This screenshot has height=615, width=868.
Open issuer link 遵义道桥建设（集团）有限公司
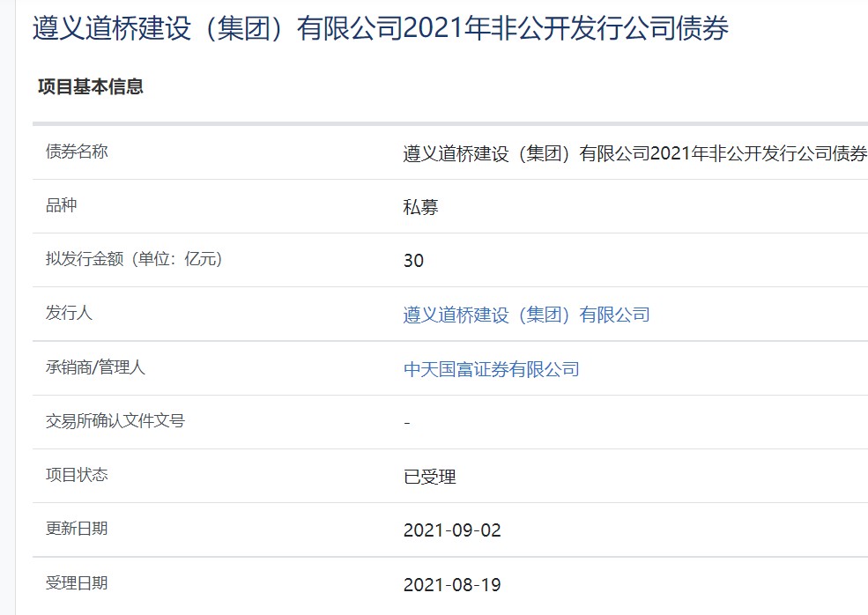click(x=526, y=315)
